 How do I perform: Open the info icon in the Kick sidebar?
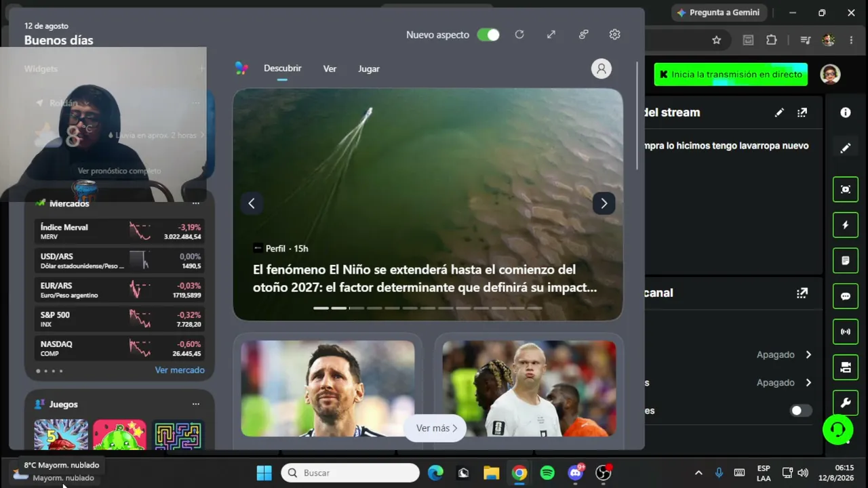click(846, 113)
